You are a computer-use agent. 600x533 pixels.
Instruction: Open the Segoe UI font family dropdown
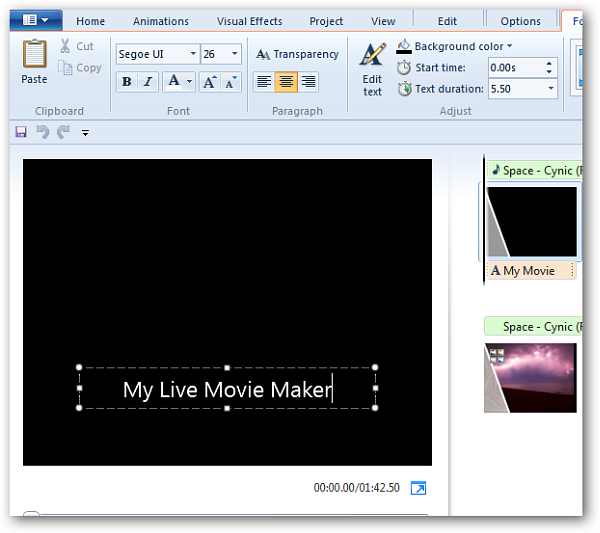(193, 54)
